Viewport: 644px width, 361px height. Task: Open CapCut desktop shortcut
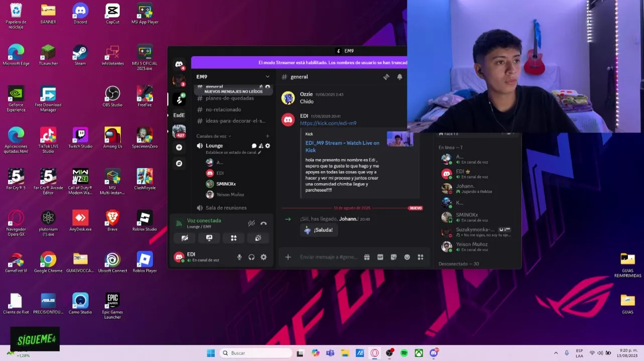coord(112,14)
